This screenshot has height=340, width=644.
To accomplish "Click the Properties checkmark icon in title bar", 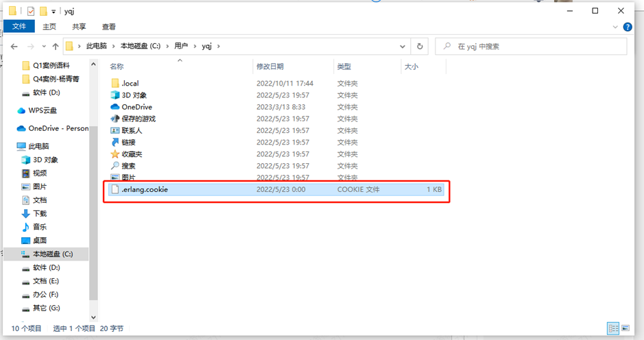I will [x=31, y=11].
